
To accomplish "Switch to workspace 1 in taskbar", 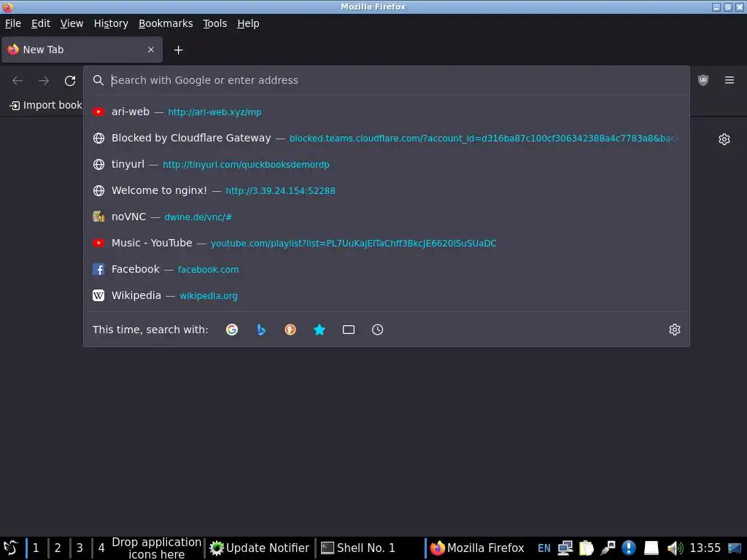I will pyautogui.click(x=36, y=548).
